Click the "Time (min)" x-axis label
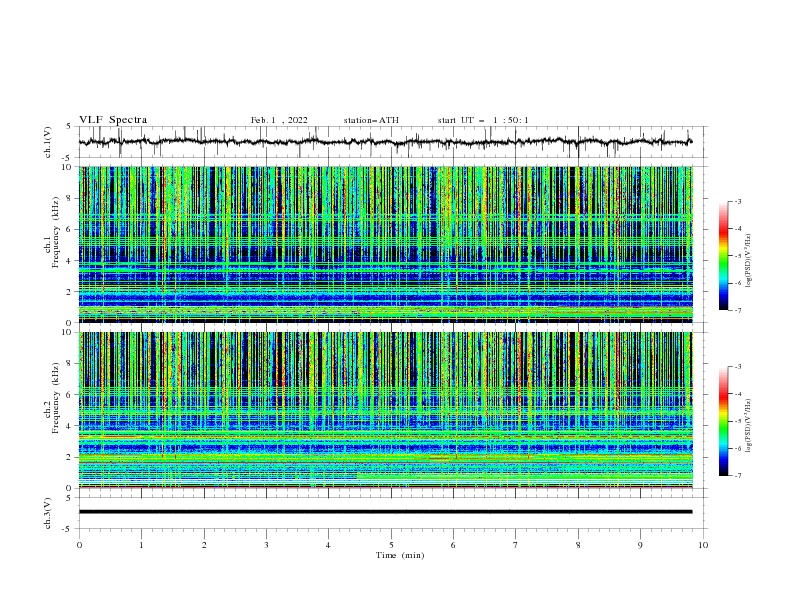The width and height of the screenshot is (792, 612). tap(400, 555)
